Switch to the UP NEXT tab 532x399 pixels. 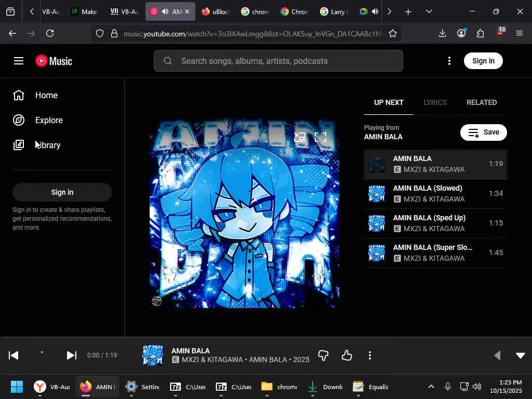pyautogui.click(x=389, y=102)
